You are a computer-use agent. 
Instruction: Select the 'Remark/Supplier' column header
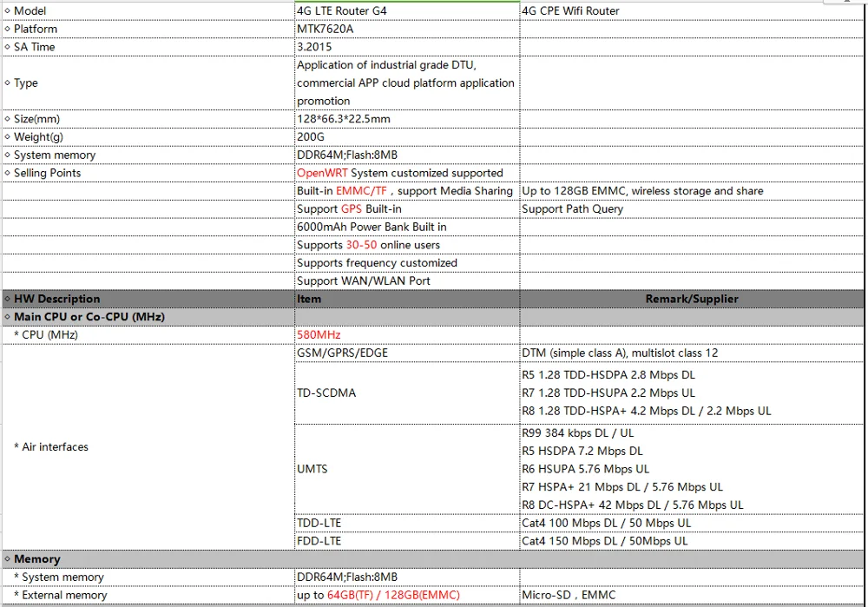pyautogui.click(x=692, y=299)
